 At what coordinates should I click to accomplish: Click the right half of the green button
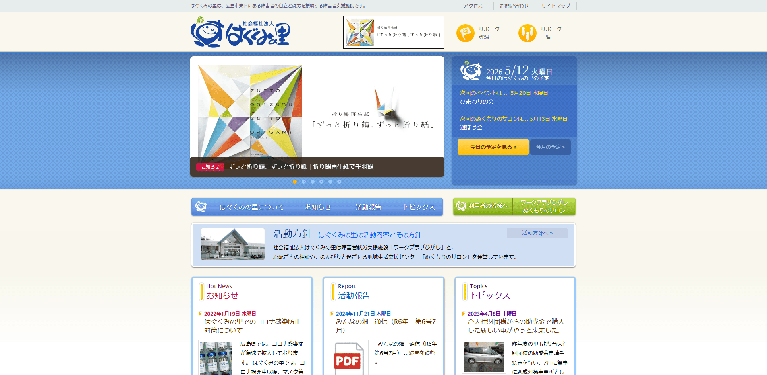coord(544,206)
